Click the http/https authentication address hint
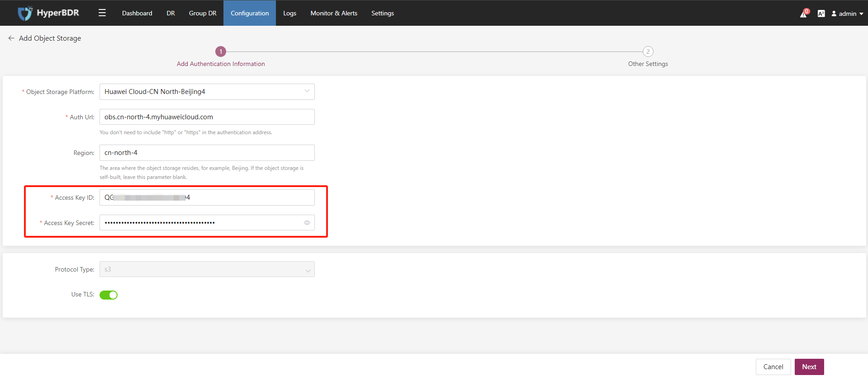 click(x=186, y=132)
